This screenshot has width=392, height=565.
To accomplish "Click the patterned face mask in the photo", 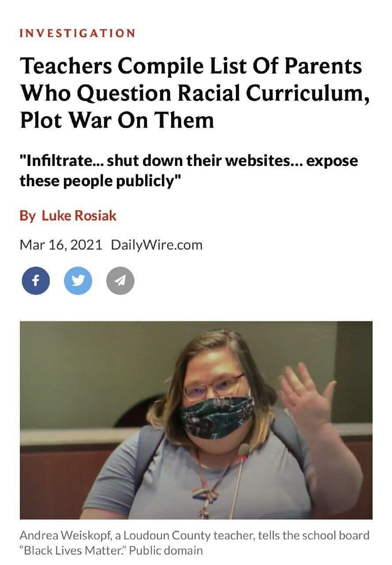I will tap(216, 417).
